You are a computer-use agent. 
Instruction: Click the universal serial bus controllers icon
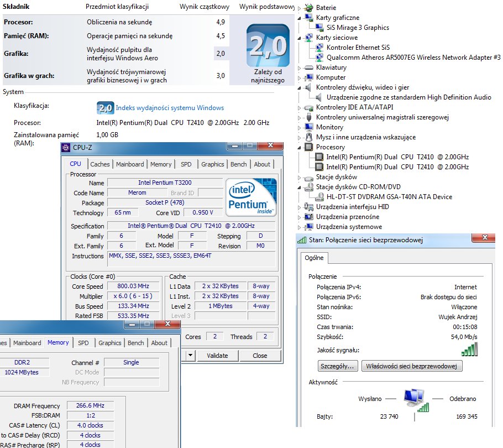tap(308, 117)
